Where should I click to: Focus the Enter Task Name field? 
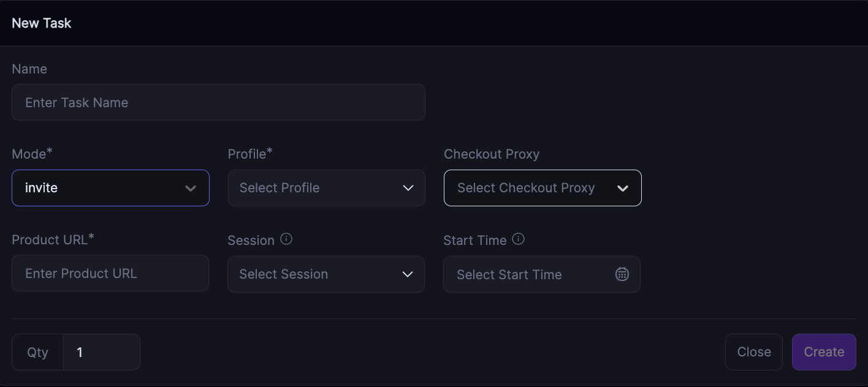click(218, 102)
